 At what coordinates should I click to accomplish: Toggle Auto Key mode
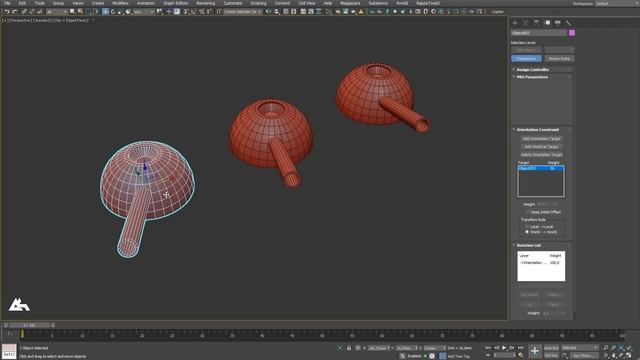click(551, 348)
